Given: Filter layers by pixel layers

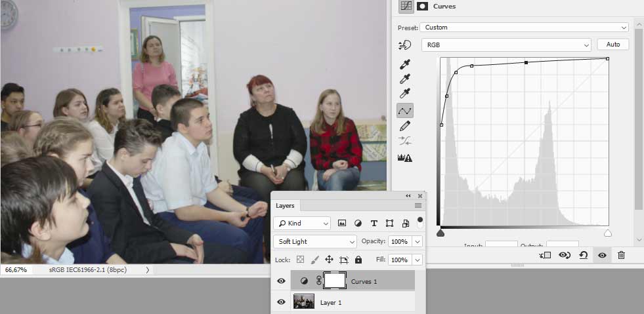Looking at the screenshot, I should point(342,223).
